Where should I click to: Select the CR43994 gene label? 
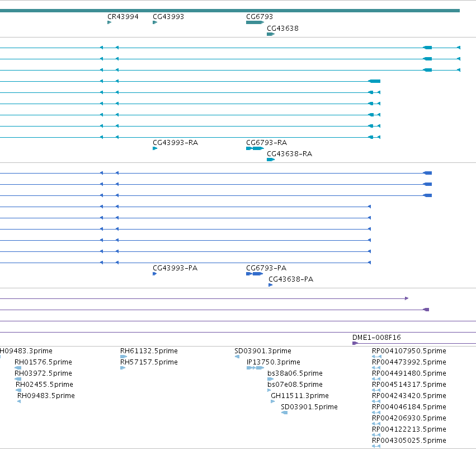123,17
